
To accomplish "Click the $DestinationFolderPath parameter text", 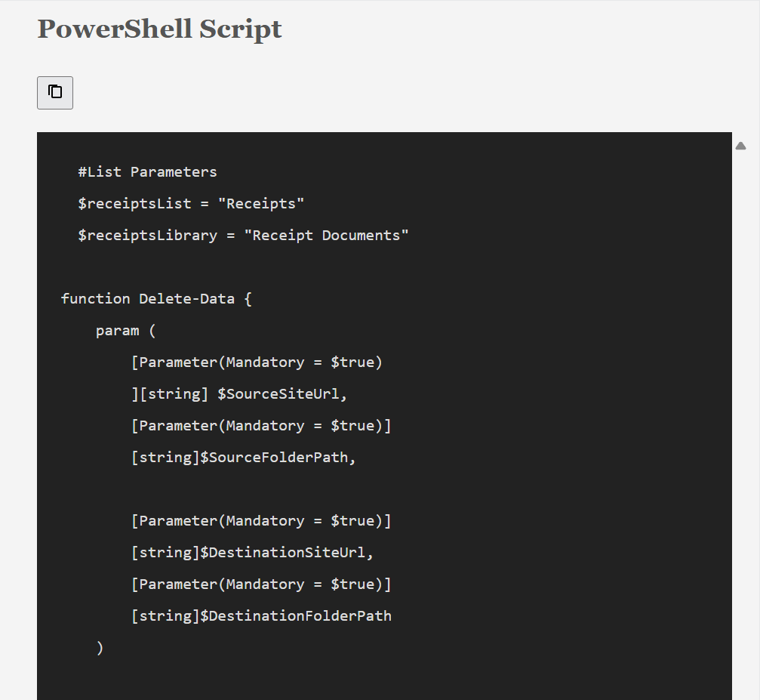I will pos(295,616).
